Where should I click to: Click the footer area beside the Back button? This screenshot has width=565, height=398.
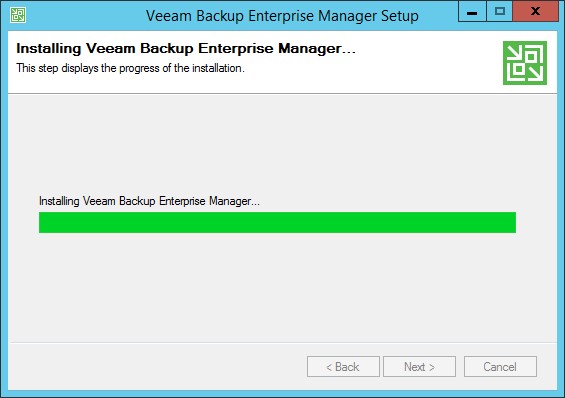(155, 367)
